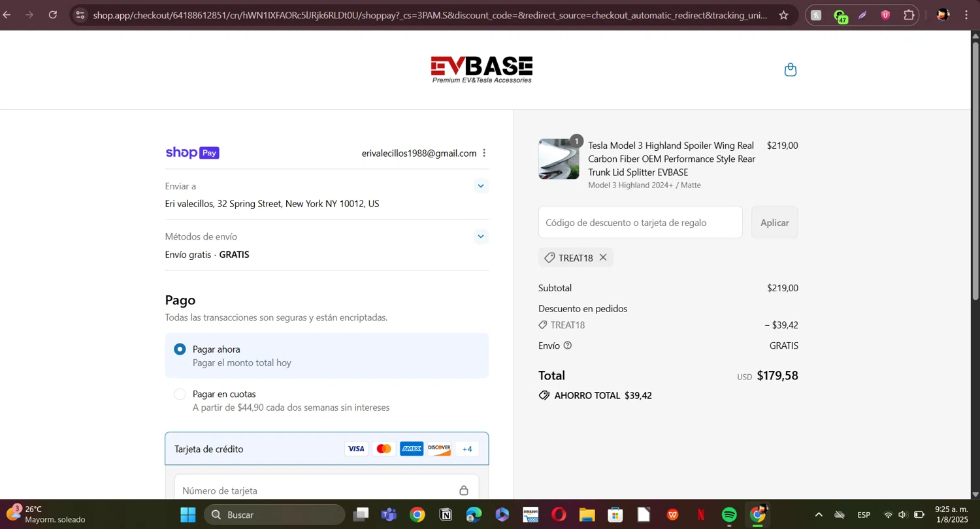Viewport: 980px width, 529px height.
Task: Click the Shop Pay logo
Action: click(x=192, y=153)
